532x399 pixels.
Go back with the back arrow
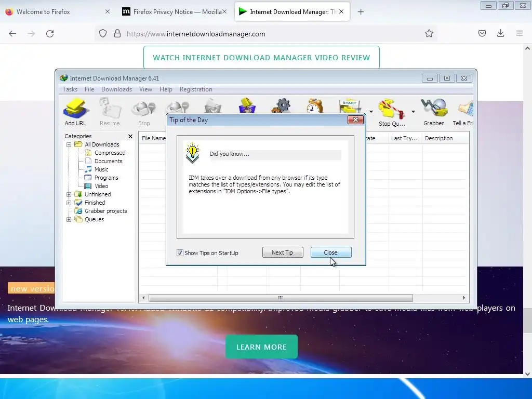pos(12,34)
